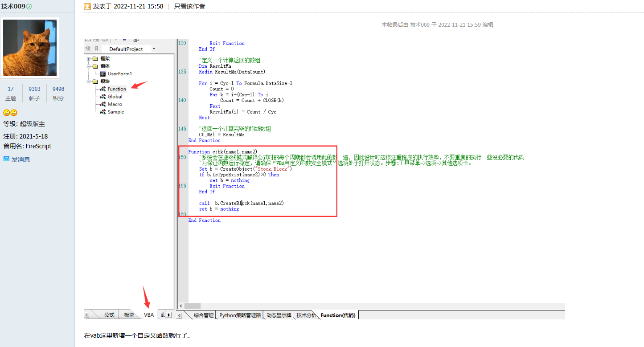Click 只看该作者 to filter by author
This screenshot has height=347, width=644.
pos(189,6)
